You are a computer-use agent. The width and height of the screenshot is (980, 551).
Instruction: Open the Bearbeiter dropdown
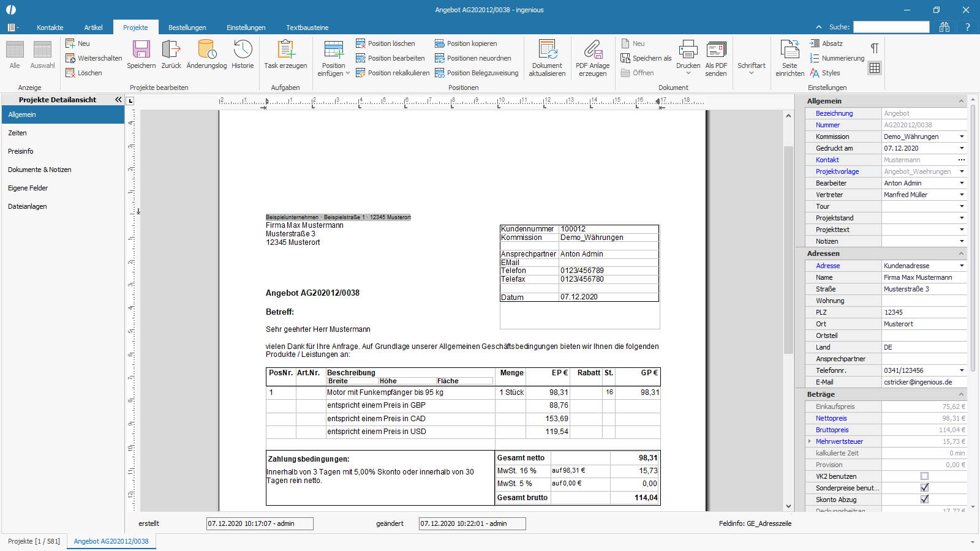click(962, 183)
